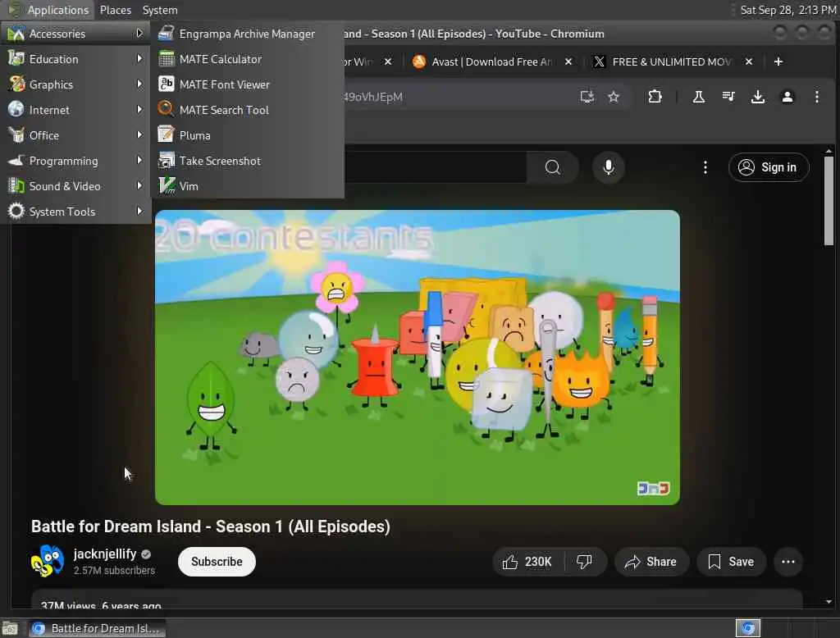Like the video showing 230K

pos(527,562)
